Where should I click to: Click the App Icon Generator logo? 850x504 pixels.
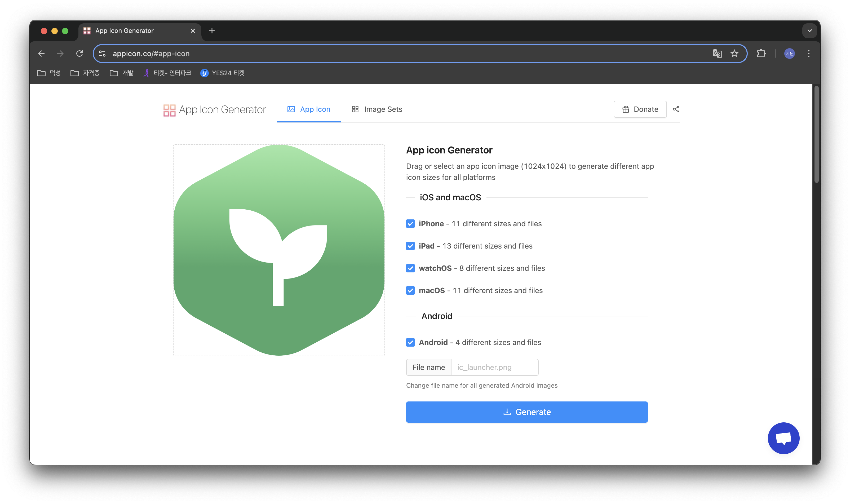[x=214, y=110]
